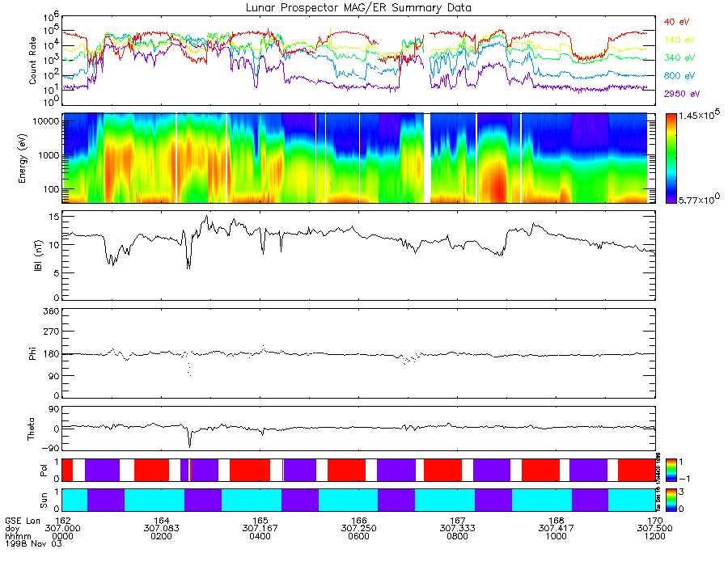Click the 'Count Rate' axis label
The height and width of the screenshot is (566, 728).
[x=32, y=61]
